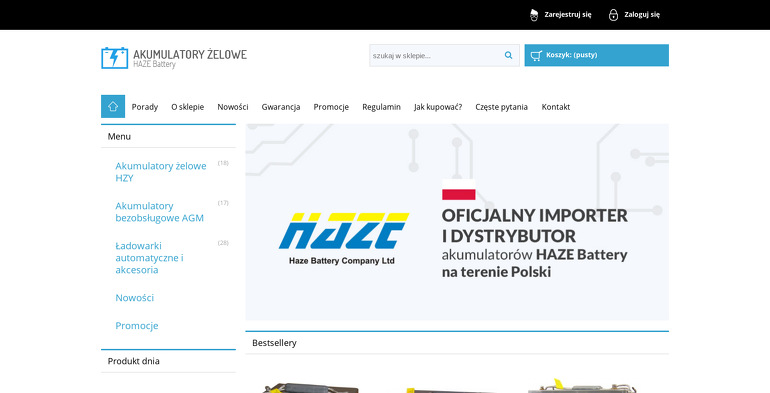The width and height of the screenshot is (770, 393).
Task: Select Regulamin in the navigation
Action: (x=382, y=107)
